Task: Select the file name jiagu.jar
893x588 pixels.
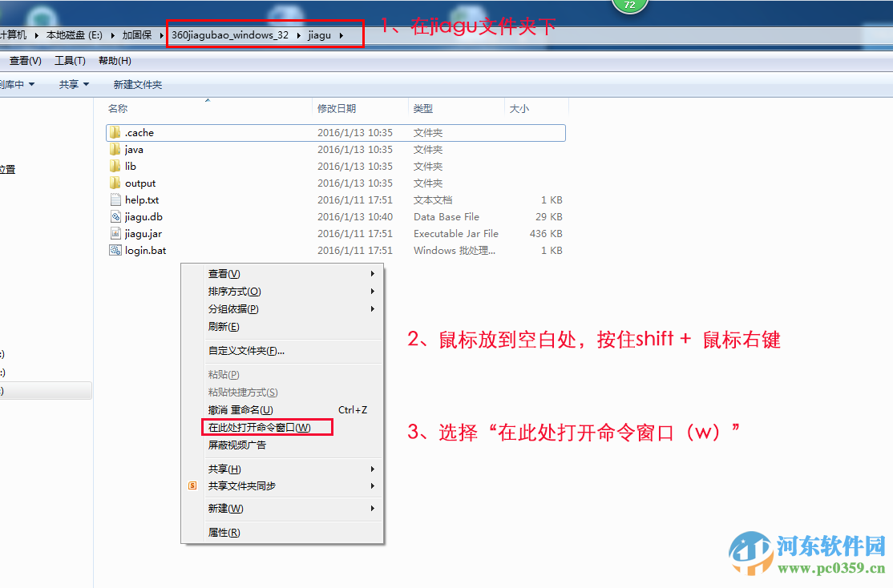Action: pyautogui.click(x=143, y=234)
